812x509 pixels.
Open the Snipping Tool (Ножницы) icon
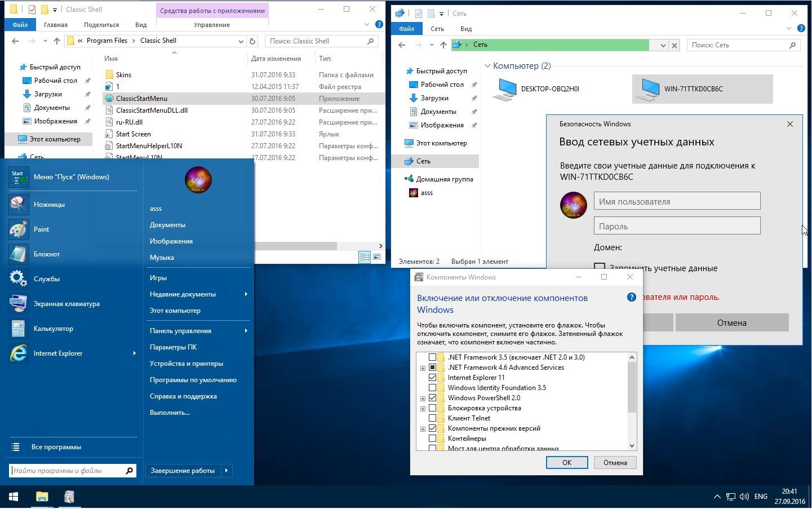18,205
